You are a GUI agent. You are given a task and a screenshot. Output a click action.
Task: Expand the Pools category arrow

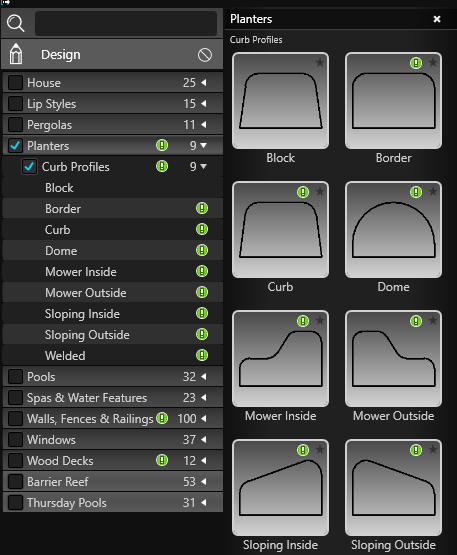coord(204,376)
